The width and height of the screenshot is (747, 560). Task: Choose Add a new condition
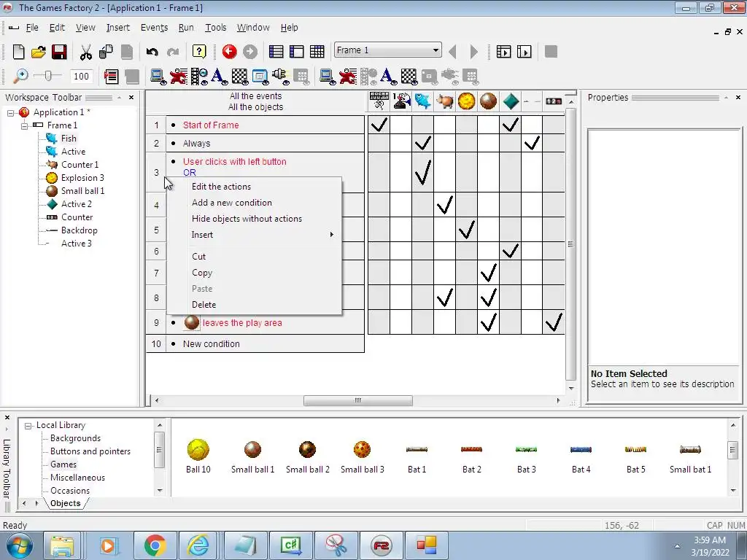231,203
